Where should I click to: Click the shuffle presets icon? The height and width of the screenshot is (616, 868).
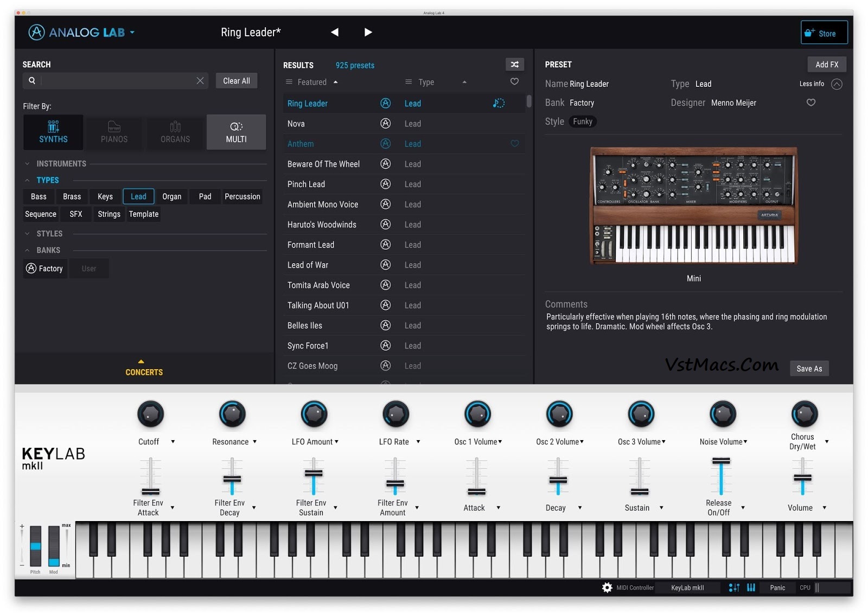[x=514, y=65]
